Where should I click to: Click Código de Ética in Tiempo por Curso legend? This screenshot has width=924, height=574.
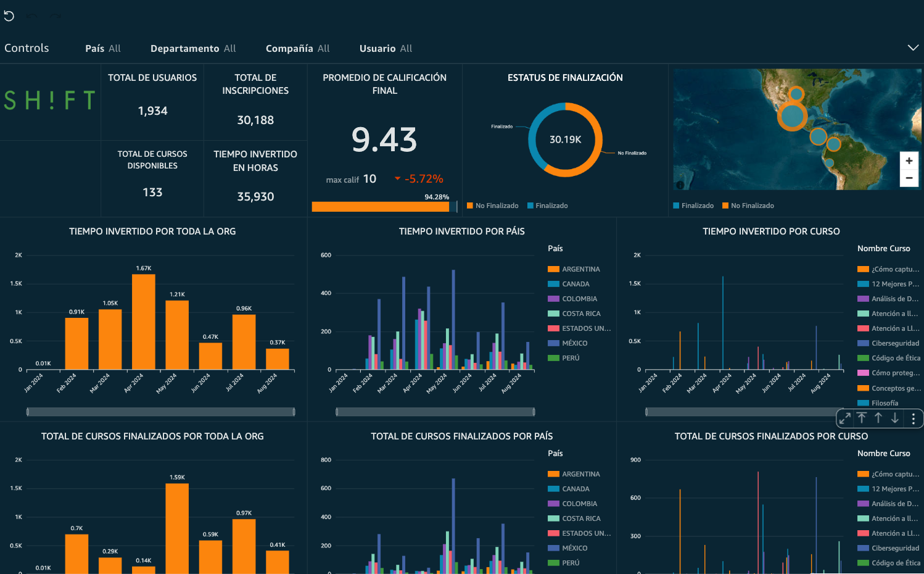(889, 358)
